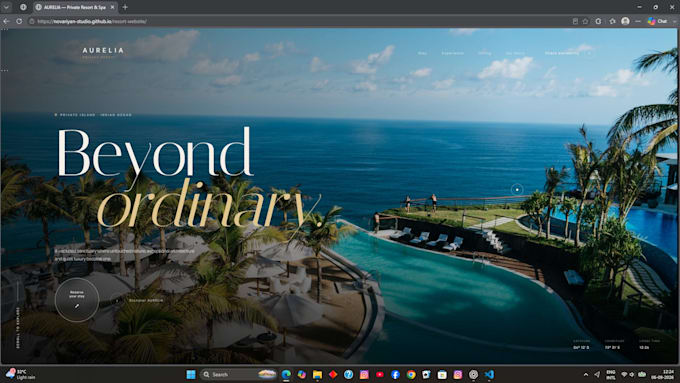
Task: Open the red diamond app in the taskbar
Action: pos(333,374)
